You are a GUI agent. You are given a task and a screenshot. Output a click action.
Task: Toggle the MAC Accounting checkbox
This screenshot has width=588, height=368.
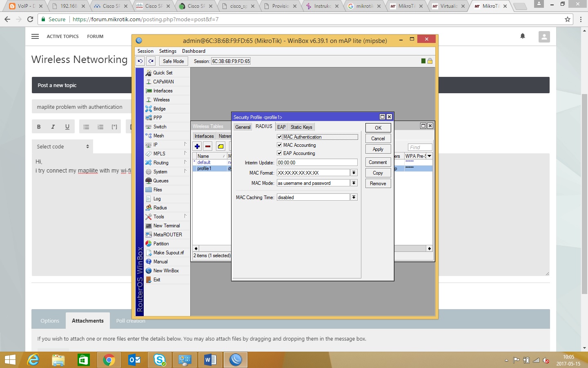pyautogui.click(x=280, y=145)
